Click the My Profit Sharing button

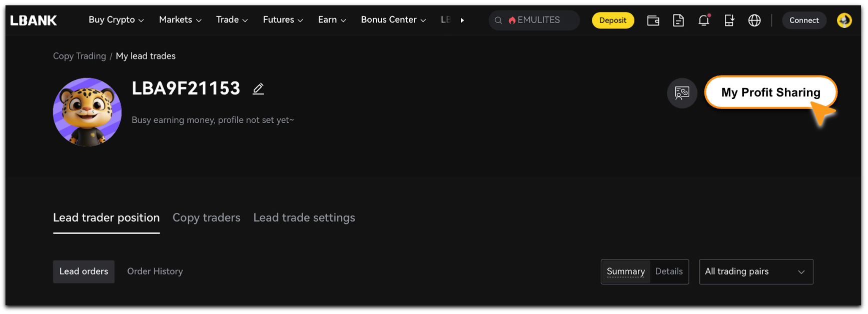tap(770, 92)
